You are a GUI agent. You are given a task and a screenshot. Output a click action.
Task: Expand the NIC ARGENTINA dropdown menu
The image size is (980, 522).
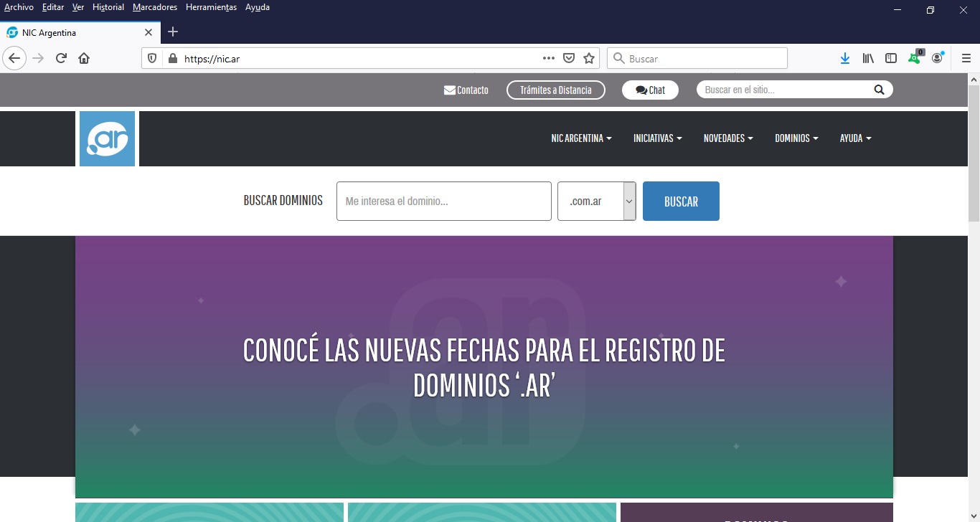coord(581,138)
